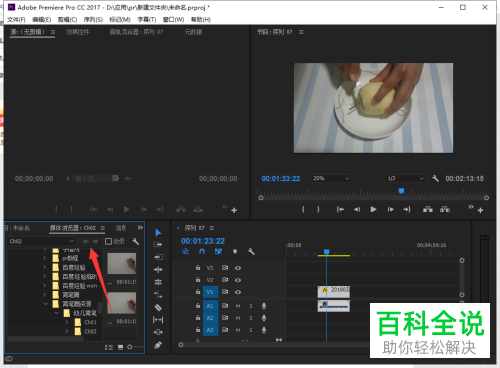Viewport: 500px width, 368px height.
Task: Select the Rate Stretch tool
Action: click(x=158, y=295)
